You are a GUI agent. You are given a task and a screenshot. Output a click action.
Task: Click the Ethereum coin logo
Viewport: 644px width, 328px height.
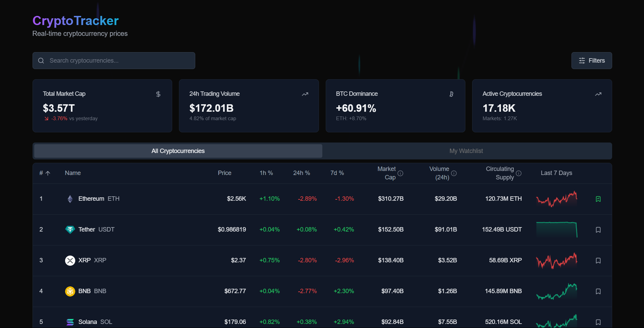(x=70, y=199)
